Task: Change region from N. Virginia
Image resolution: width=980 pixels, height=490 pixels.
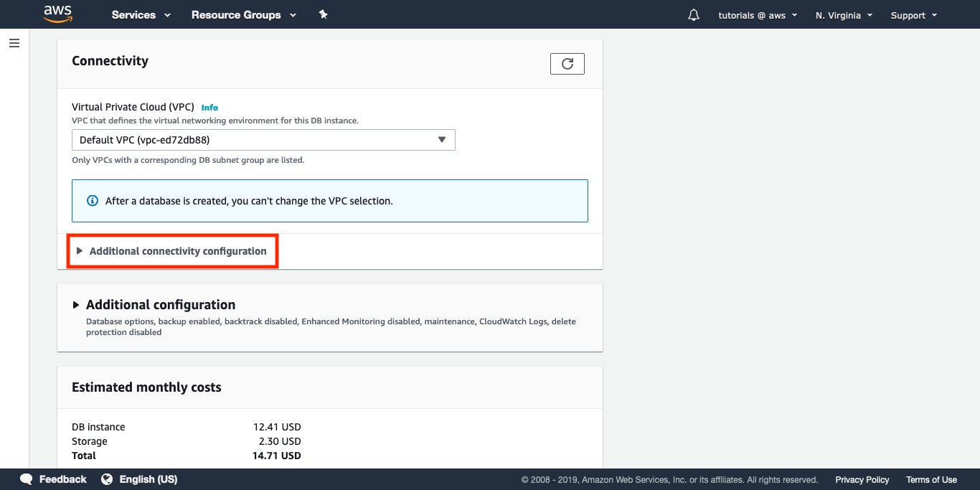Action: click(844, 15)
